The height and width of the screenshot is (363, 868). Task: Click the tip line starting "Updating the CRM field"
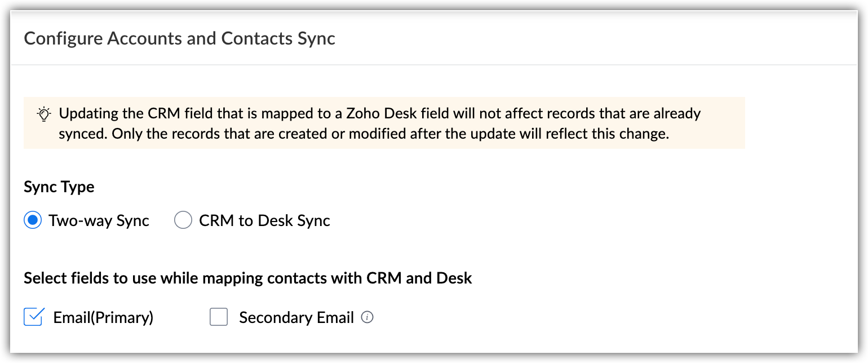(380, 113)
